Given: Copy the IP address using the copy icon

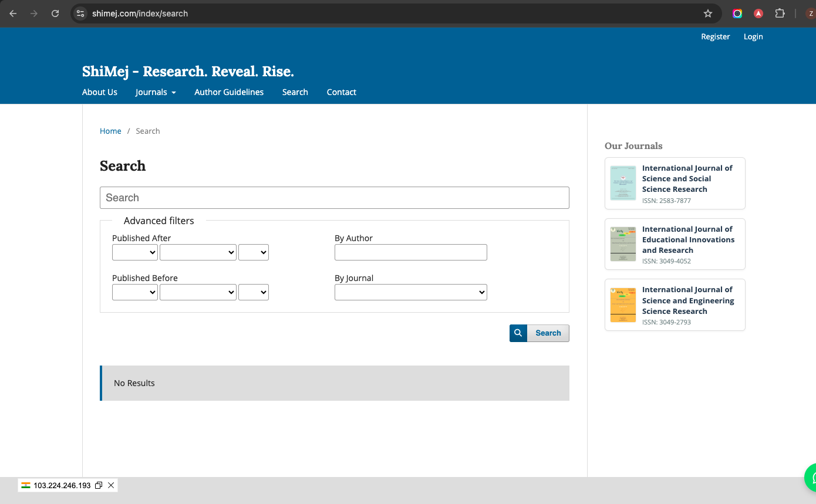Looking at the screenshot, I should 99,485.
